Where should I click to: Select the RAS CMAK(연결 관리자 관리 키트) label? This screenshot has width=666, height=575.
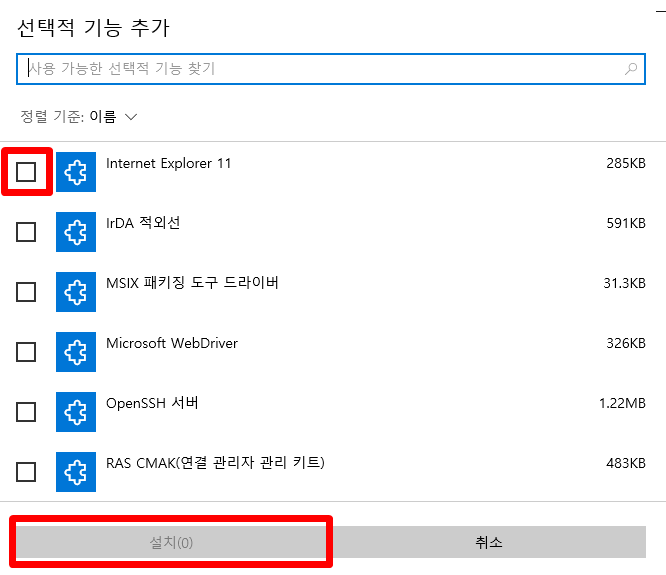coord(215,463)
